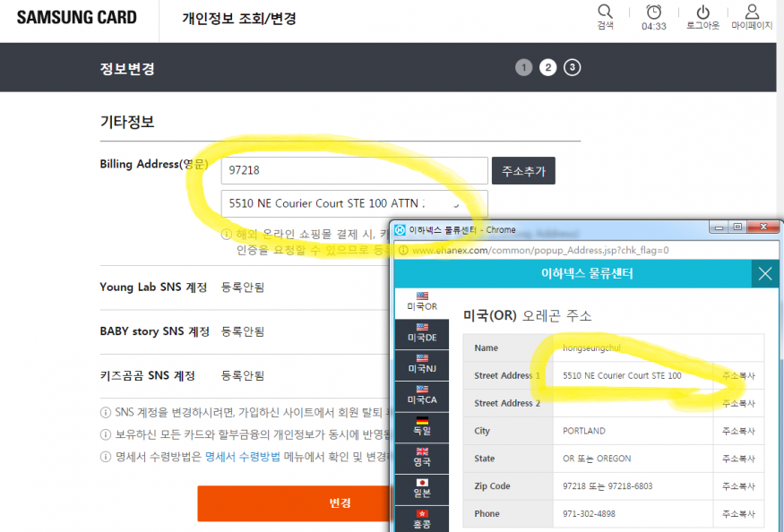
Task: Click the 개인정보 조회/변경 page title
Action: pyautogui.click(x=239, y=19)
